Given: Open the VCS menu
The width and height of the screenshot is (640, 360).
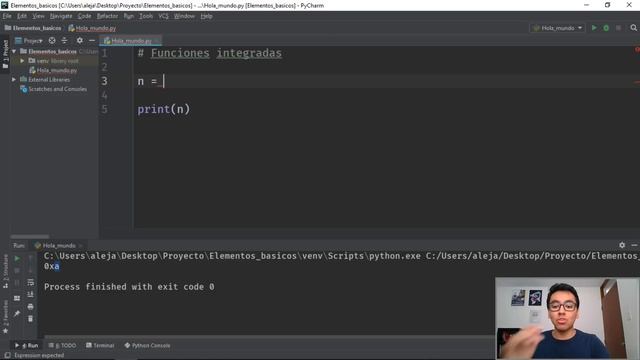Looking at the screenshot, I should 163,16.
